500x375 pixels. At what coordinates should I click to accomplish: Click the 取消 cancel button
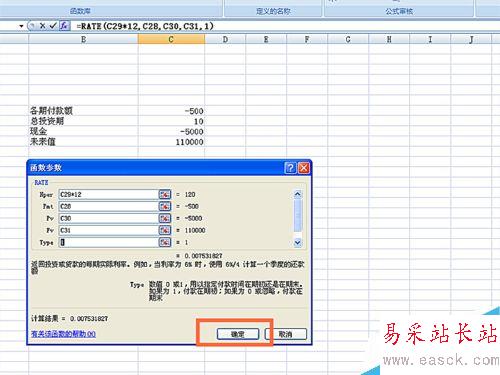[x=286, y=334]
